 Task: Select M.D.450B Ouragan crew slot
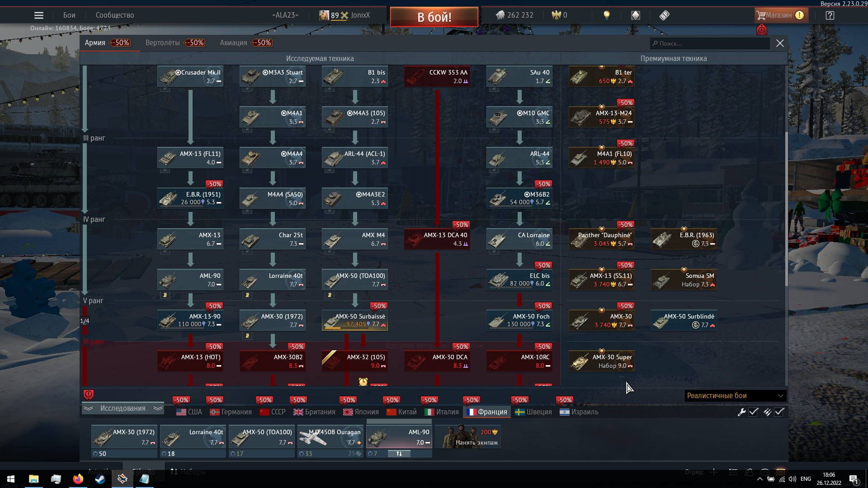point(330,436)
